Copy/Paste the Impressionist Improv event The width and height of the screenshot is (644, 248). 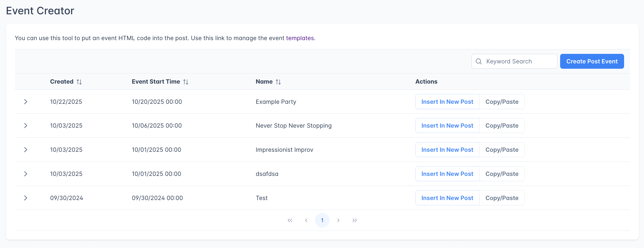click(502, 150)
